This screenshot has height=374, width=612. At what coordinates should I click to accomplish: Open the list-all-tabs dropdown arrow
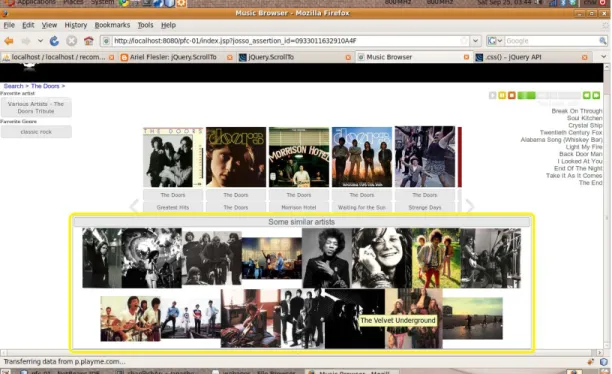[603, 57]
